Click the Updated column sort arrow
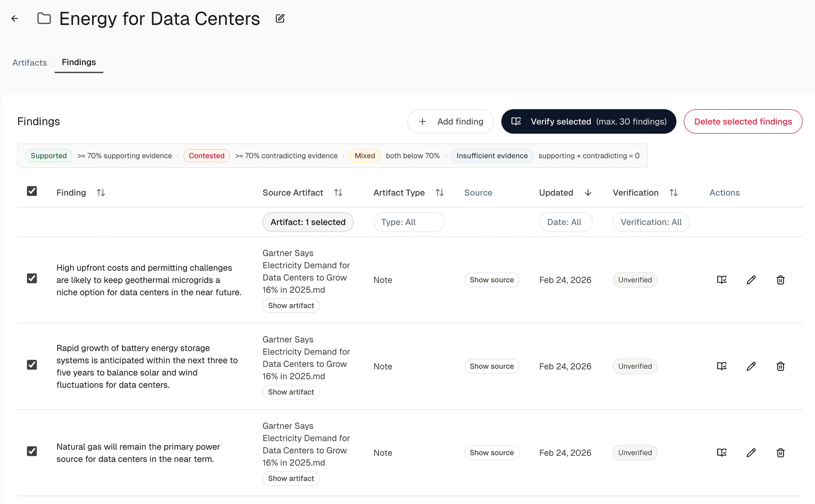This screenshot has width=815, height=504. coord(588,193)
